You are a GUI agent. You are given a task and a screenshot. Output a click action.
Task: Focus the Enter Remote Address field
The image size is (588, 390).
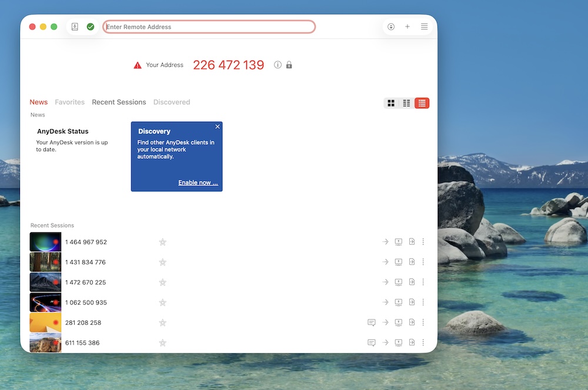pyautogui.click(x=209, y=26)
